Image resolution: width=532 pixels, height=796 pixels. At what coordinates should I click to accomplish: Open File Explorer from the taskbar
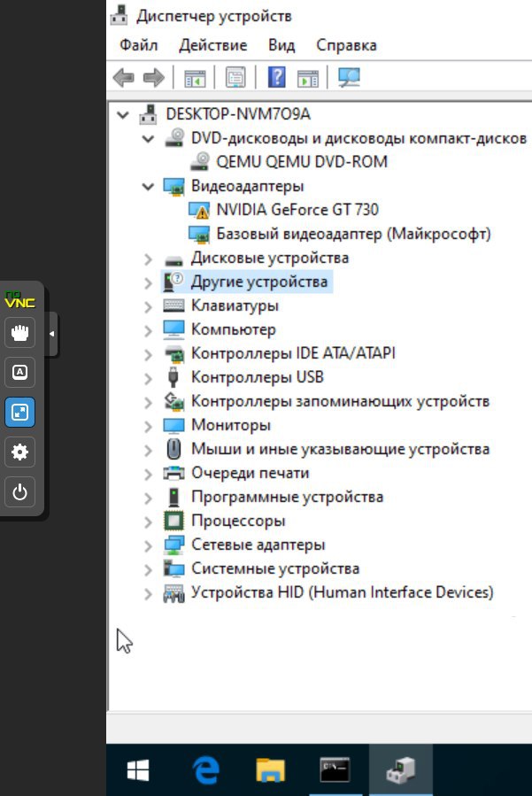[x=270, y=770]
